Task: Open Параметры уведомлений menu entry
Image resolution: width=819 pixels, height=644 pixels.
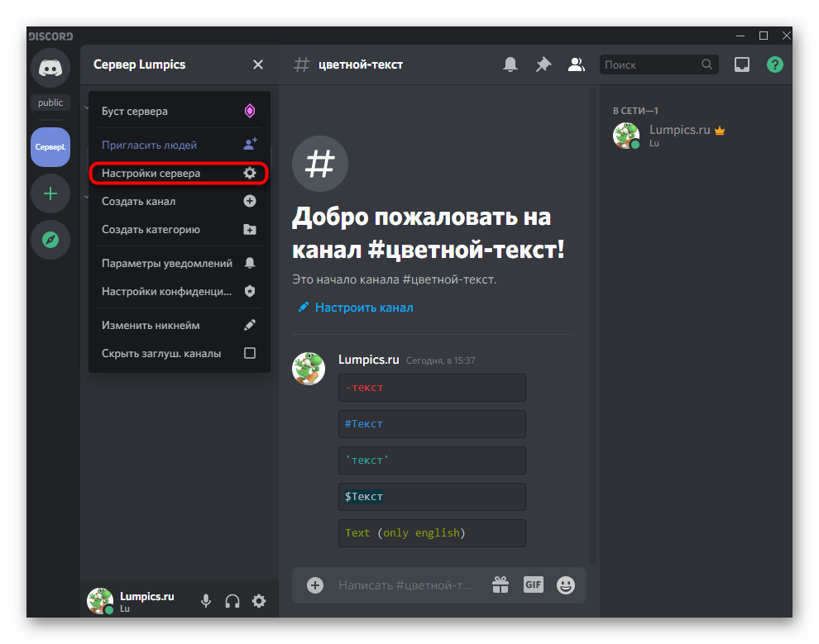Action: (x=180, y=263)
